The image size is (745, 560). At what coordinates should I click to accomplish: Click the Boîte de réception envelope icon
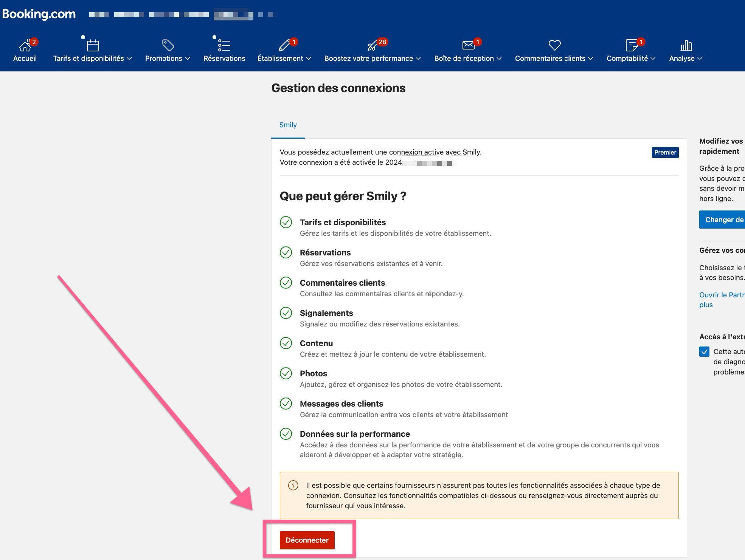click(x=468, y=45)
